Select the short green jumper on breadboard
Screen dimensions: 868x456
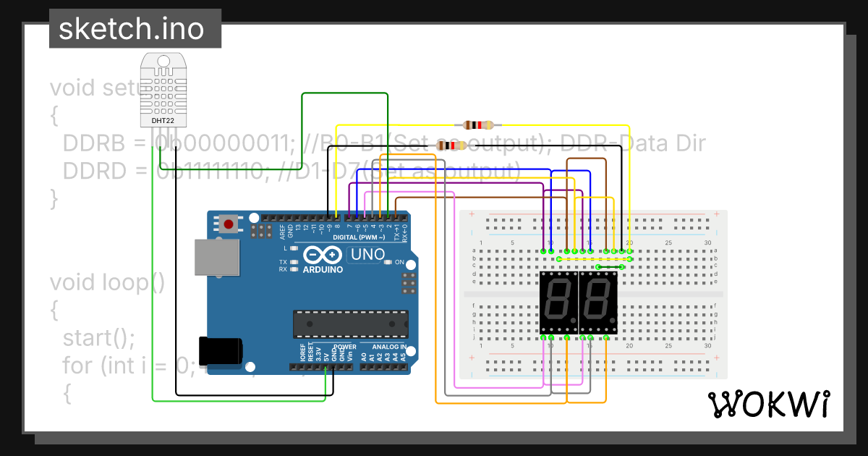click(x=609, y=266)
